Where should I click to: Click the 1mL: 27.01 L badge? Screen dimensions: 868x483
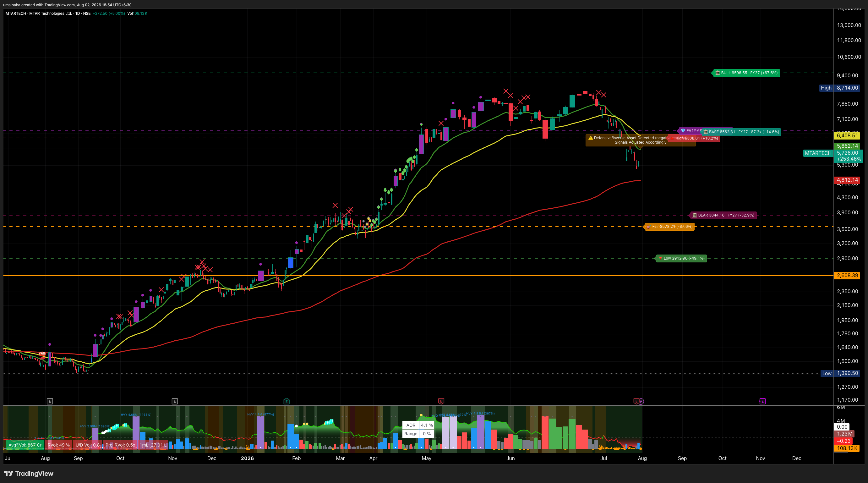click(x=153, y=445)
